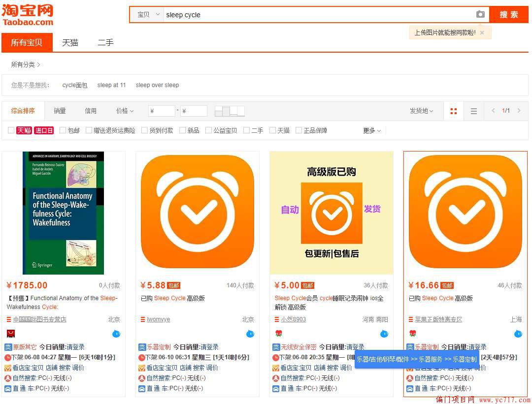Switch to the 天猫 tab
The height and width of the screenshot is (404, 532).
point(70,43)
